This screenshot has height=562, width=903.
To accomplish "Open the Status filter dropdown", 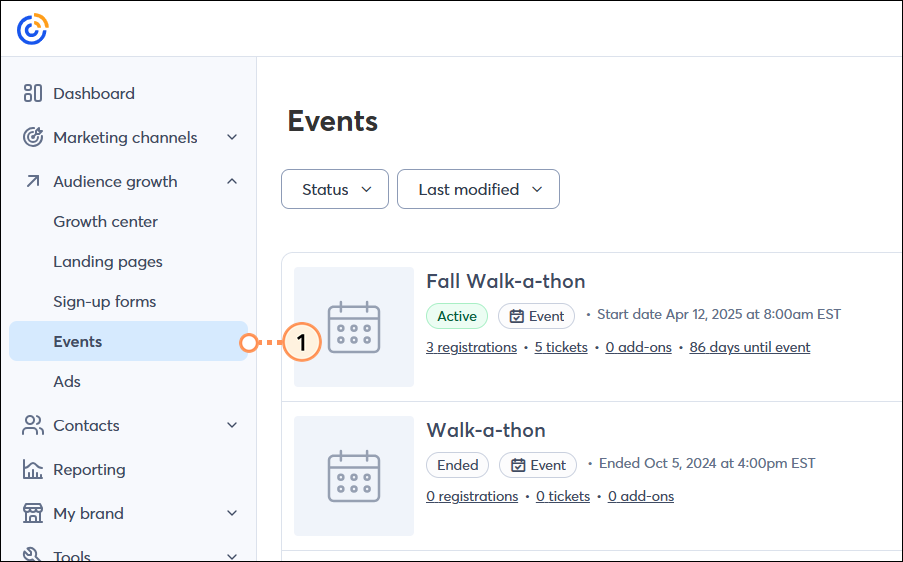I will coord(335,189).
